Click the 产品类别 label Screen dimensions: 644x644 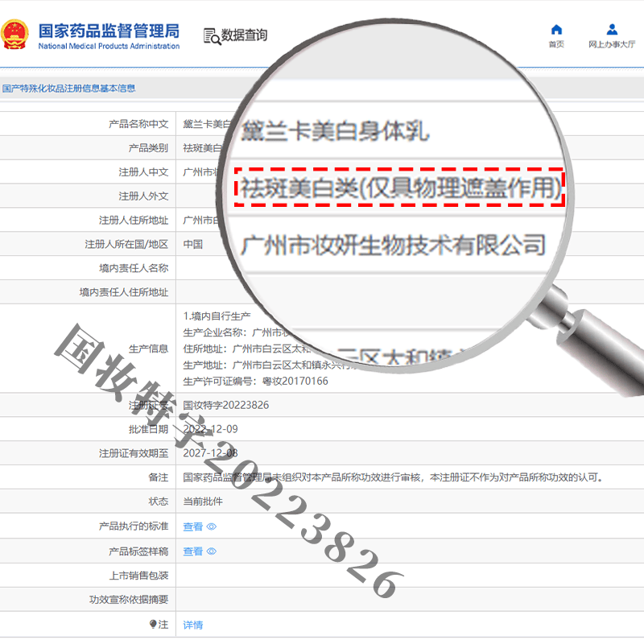coord(148,148)
